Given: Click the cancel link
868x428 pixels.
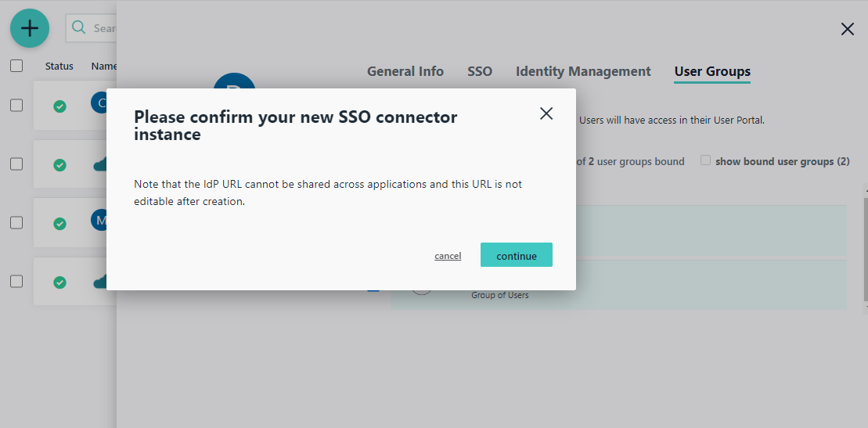Looking at the screenshot, I should click(x=448, y=256).
